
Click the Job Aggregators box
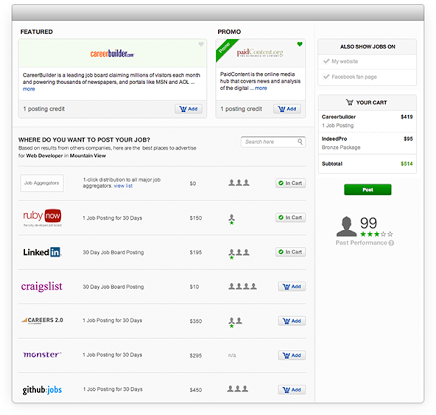point(42,183)
